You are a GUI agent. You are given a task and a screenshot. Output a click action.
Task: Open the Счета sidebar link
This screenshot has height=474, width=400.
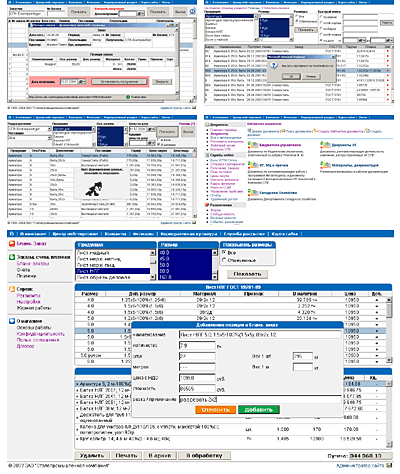23,270
